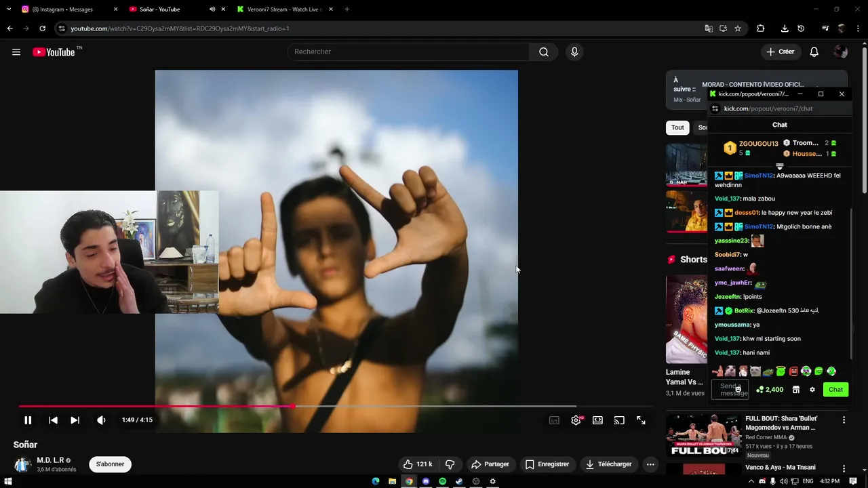Click the YouTube URL address bar
Screen dimensions: 868x488
pyautogui.click(x=380, y=28)
